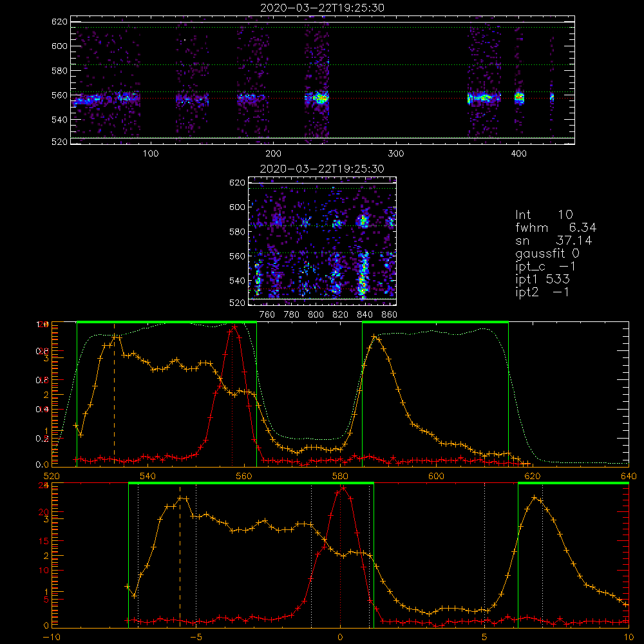Click x-axis label 860 under middle image

[390, 315]
